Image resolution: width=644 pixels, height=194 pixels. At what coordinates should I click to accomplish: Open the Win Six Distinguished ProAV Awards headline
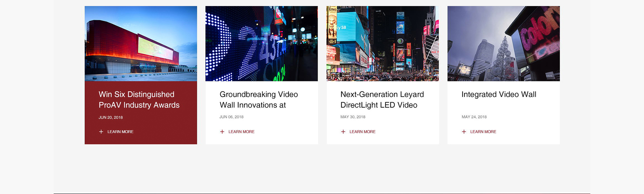tap(139, 100)
